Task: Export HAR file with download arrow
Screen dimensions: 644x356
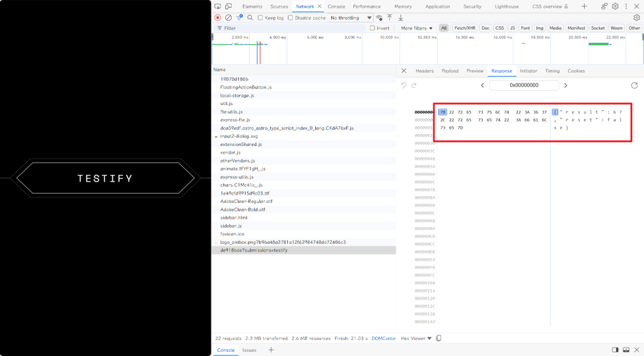Action: click(400, 18)
